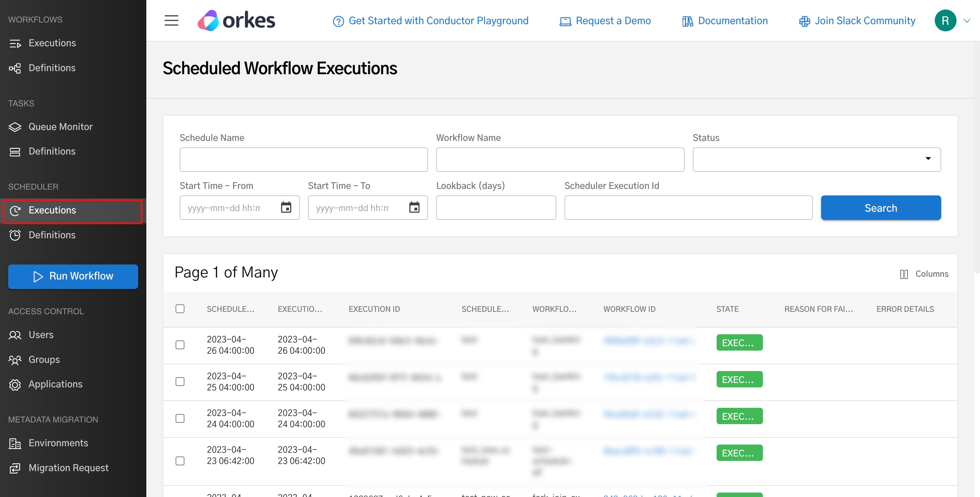Open the Scheduler Executions sidebar icon

click(x=15, y=210)
